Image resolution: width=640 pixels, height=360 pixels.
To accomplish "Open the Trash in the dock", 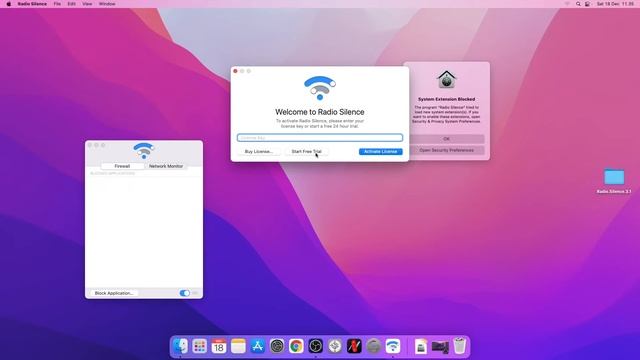I will [460, 346].
